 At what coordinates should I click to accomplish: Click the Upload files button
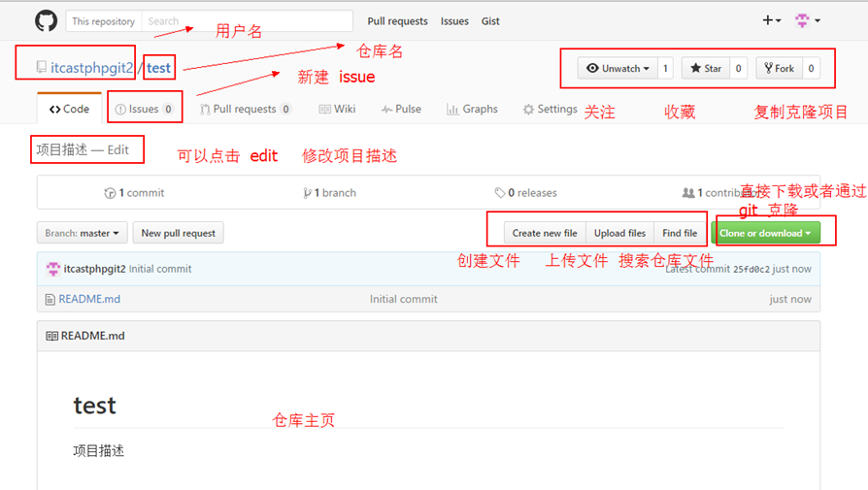point(620,233)
